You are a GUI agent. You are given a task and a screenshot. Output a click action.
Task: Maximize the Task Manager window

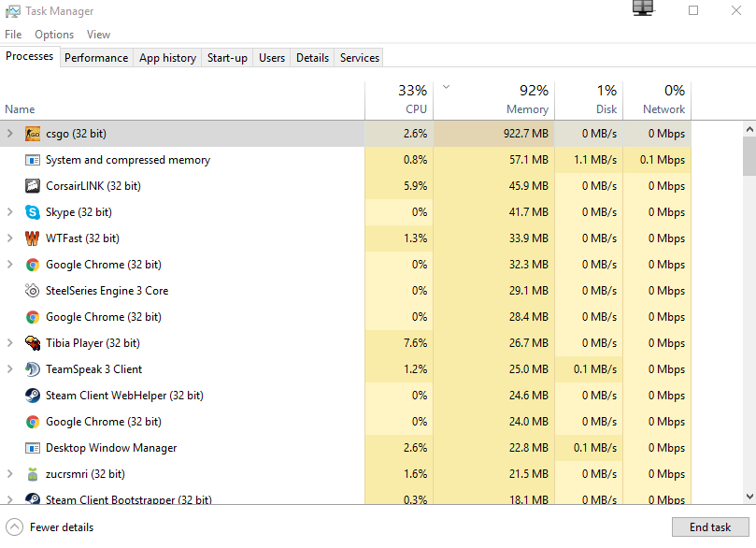coord(693,10)
